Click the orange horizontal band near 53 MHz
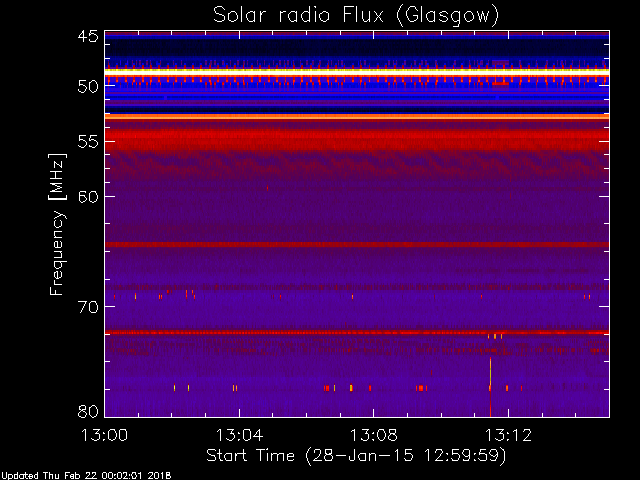Screen dimensions: 640x480 pyautogui.click(x=357, y=117)
